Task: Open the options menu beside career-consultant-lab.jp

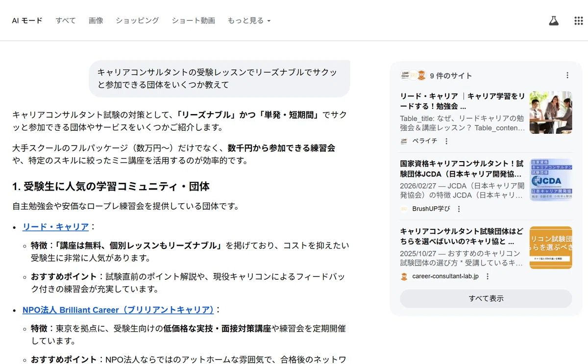Action: click(488, 276)
